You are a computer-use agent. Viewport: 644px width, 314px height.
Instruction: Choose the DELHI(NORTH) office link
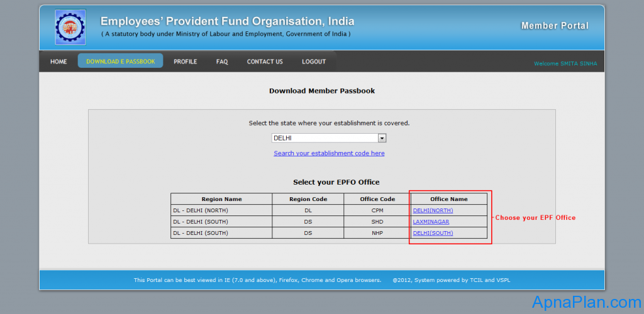tap(433, 210)
